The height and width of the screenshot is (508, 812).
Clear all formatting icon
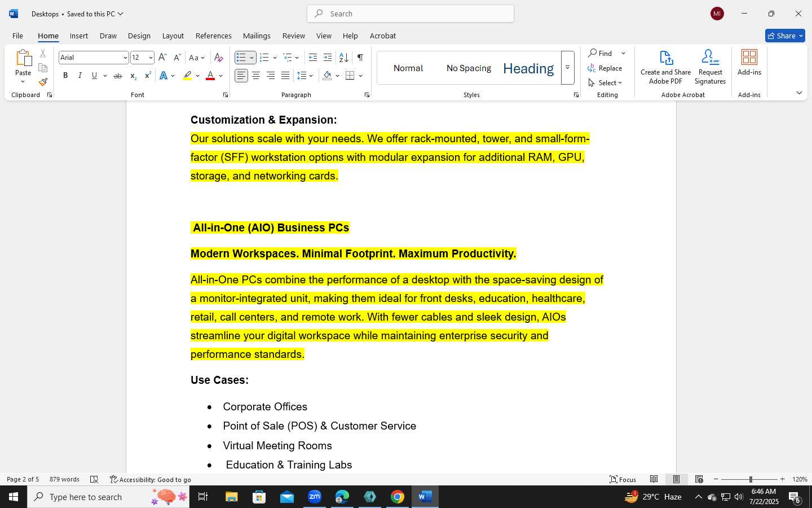pos(219,58)
